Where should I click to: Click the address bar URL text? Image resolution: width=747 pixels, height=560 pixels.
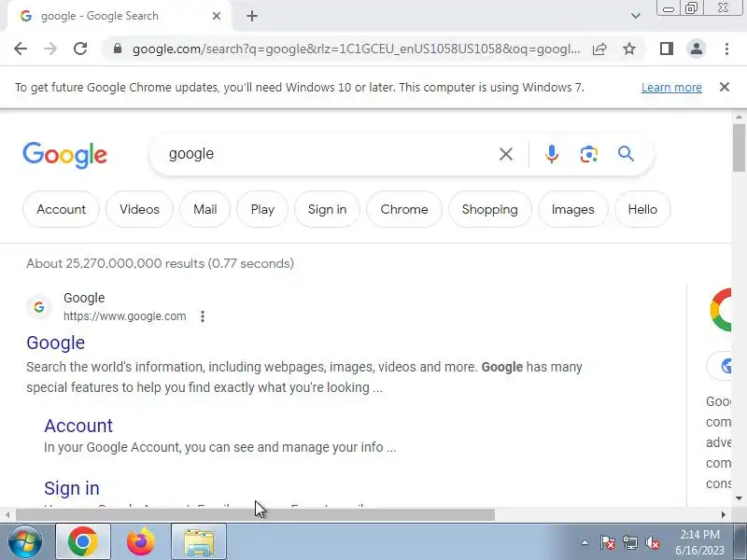(357, 49)
